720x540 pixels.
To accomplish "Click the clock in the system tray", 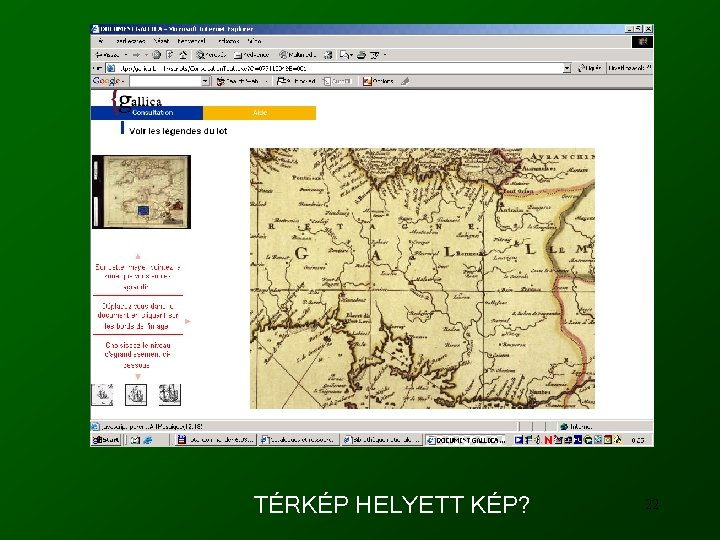I will click(x=637, y=440).
